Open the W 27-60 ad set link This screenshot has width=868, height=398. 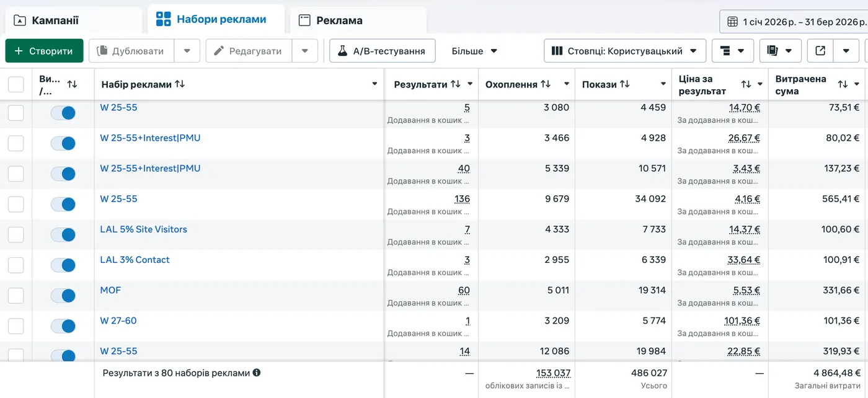click(x=118, y=321)
